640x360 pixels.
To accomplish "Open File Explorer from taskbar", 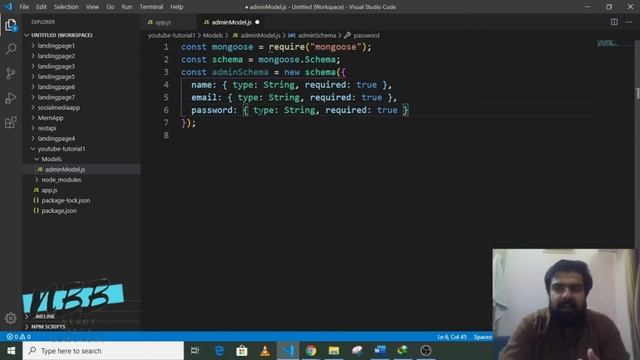I will coord(334,351).
